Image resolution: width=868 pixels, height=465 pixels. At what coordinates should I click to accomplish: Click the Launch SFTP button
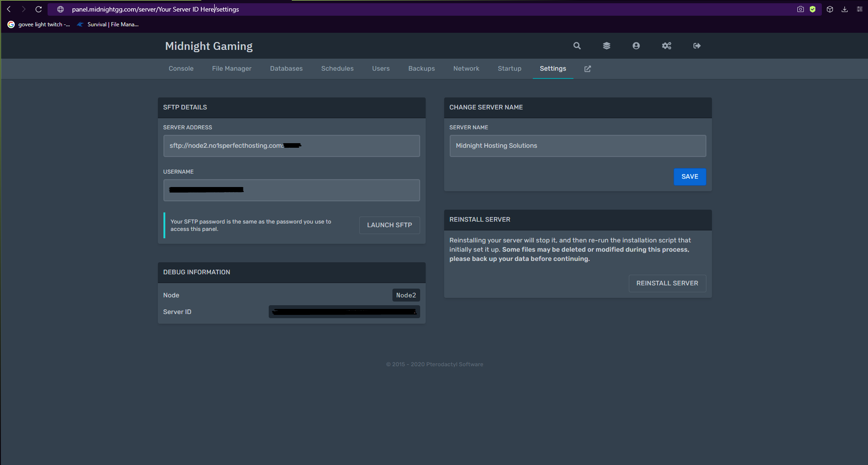[389, 225]
